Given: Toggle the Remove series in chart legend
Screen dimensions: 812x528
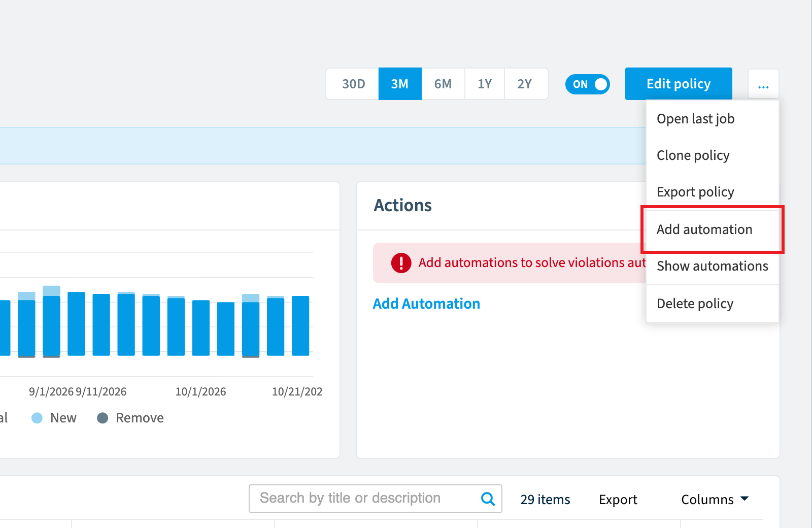Looking at the screenshot, I should click(130, 418).
